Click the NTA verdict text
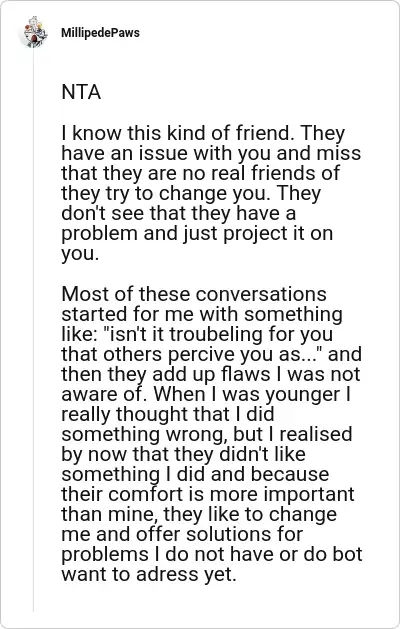The width and height of the screenshot is (400, 629). [81, 92]
